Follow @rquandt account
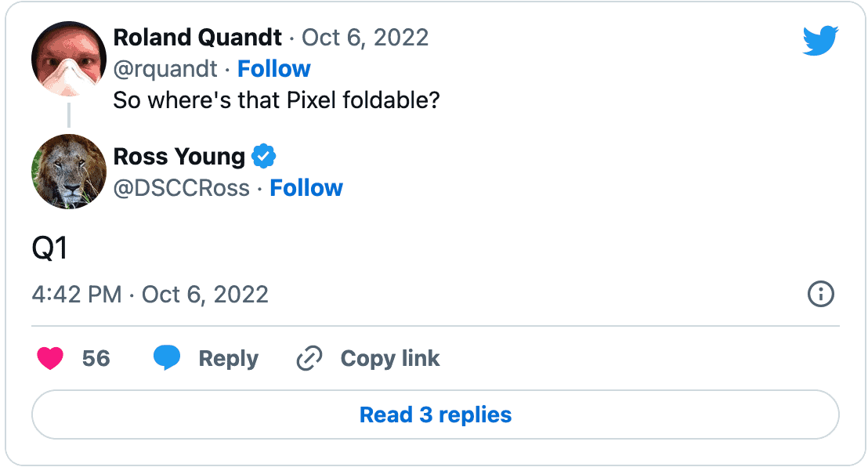868x467 pixels. point(274,69)
